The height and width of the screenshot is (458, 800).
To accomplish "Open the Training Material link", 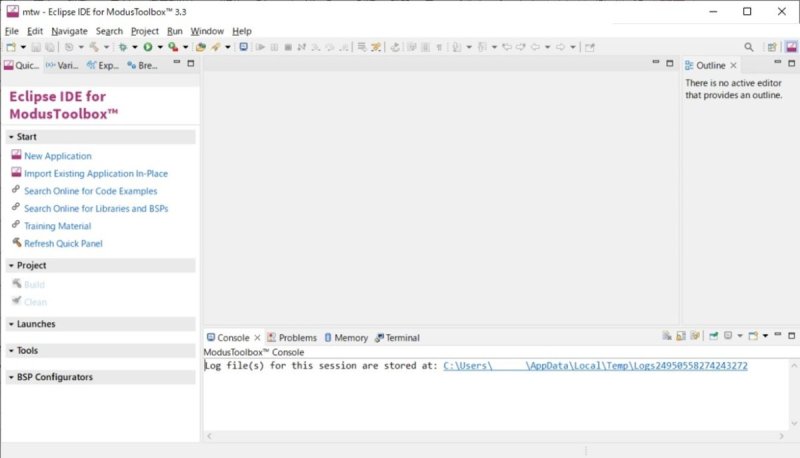I will pyautogui.click(x=58, y=226).
